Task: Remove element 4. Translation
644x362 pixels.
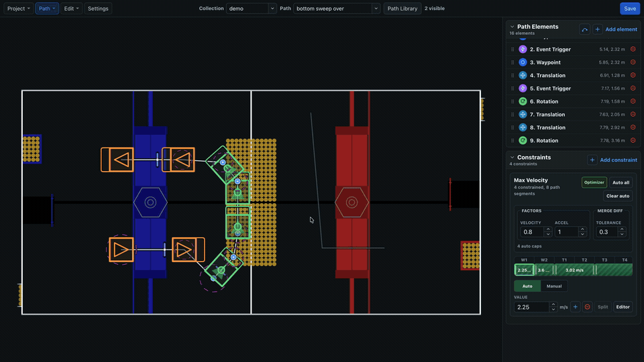Action: tap(633, 75)
